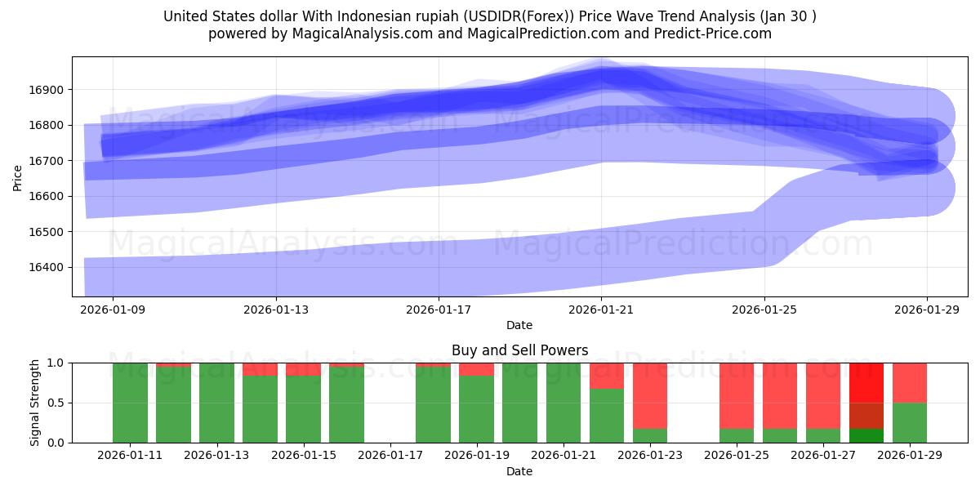Open the 2026-01-09 date tick label
980x490 pixels.
[x=113, y=309]
